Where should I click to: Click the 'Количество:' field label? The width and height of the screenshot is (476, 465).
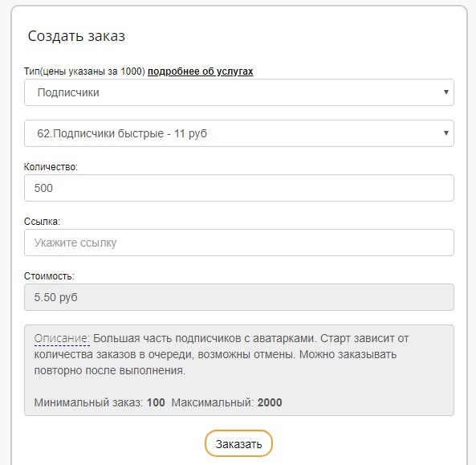coord(51,167)
